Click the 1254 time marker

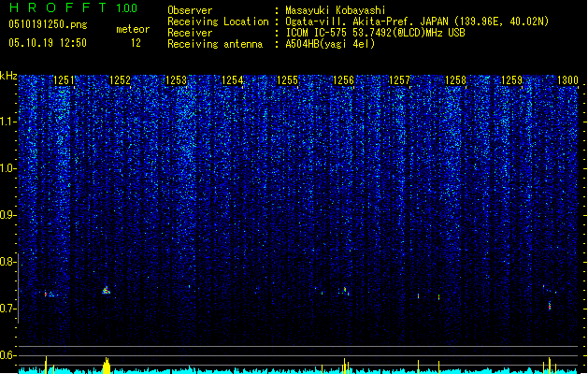[x=232, y=80]
